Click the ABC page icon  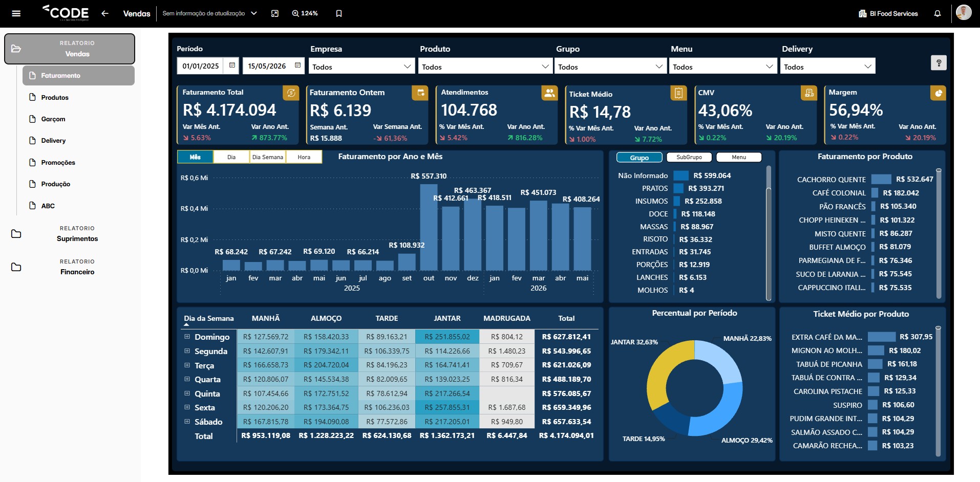(x=33, y=206)
